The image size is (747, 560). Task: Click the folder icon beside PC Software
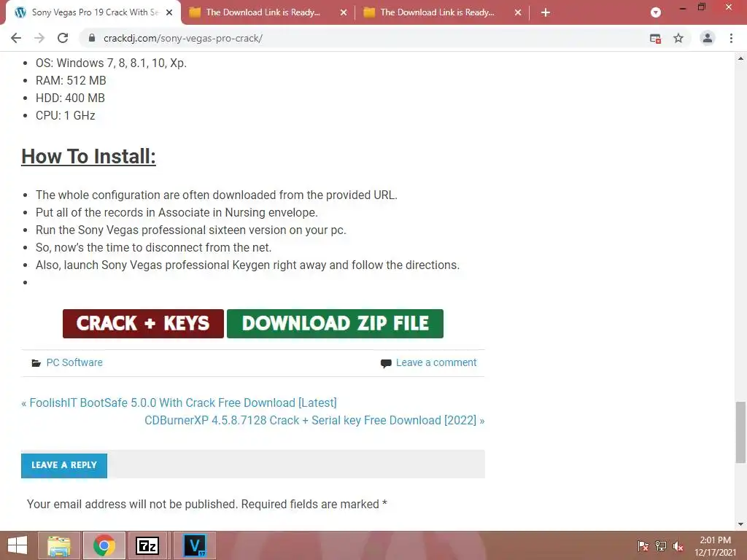point(36,363)
